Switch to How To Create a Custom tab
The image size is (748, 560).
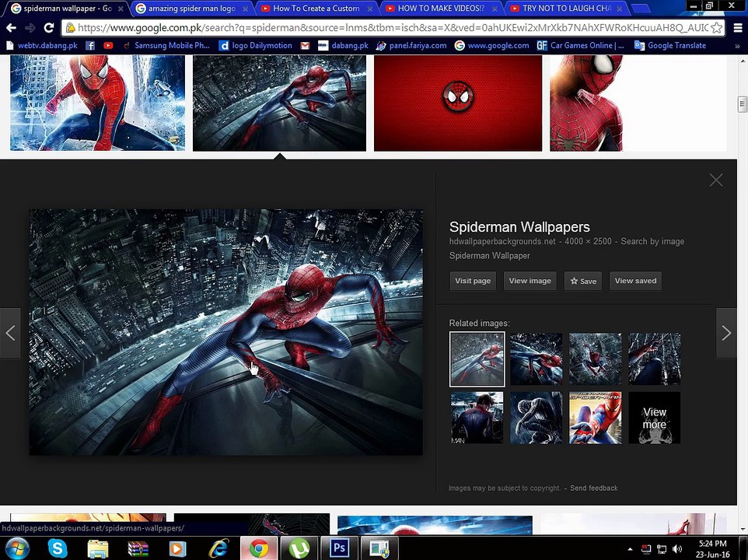coord(316,8)
